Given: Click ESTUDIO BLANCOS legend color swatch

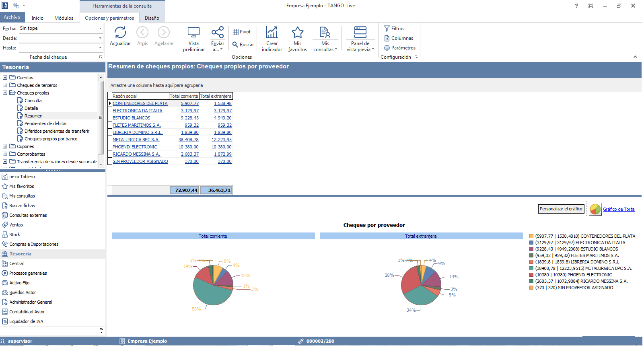Looking at the screenshot, I should (531, 249).
